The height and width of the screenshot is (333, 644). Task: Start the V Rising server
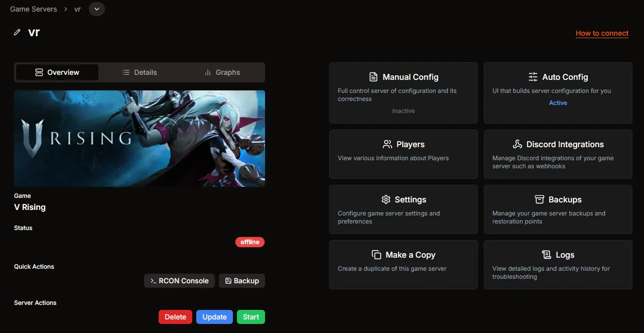[x=250, y=316]
